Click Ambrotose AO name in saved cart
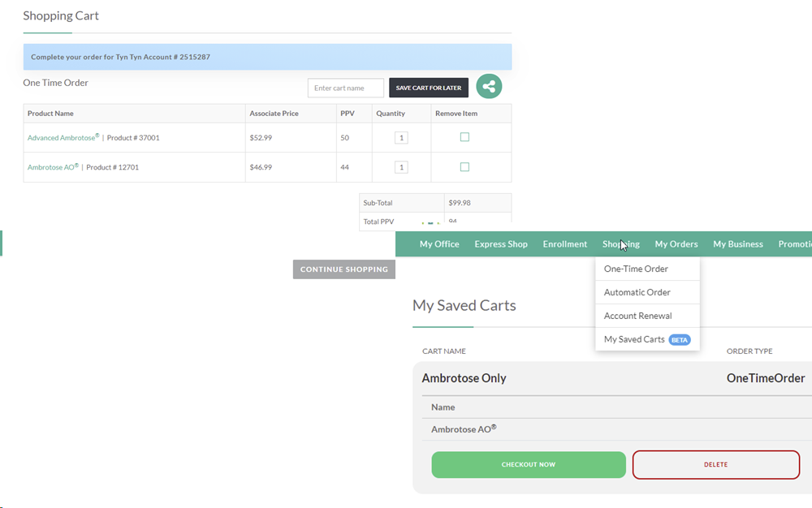This screenshot has height=508, width=812. click(x=464, y=428)
